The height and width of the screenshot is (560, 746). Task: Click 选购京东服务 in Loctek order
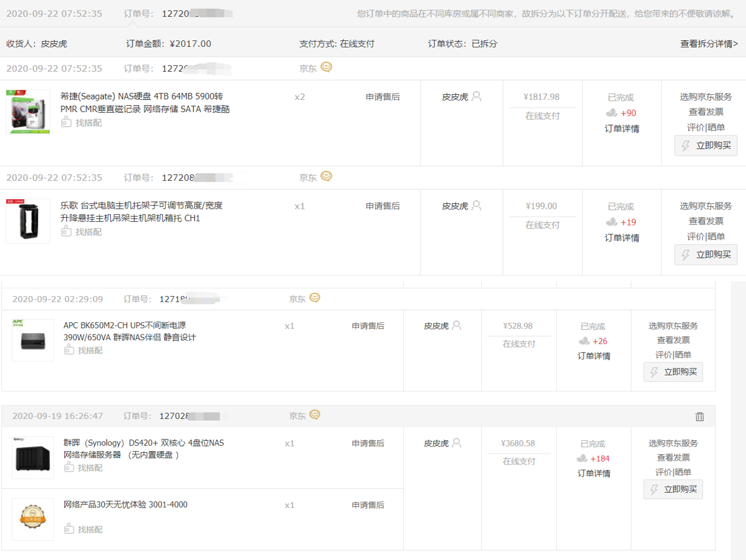pos(706,206)
